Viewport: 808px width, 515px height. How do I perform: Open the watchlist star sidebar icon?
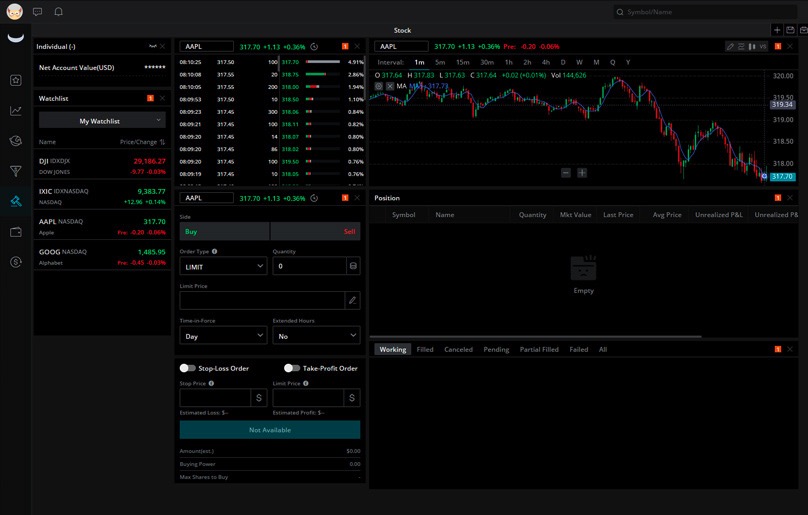point(15,80)
